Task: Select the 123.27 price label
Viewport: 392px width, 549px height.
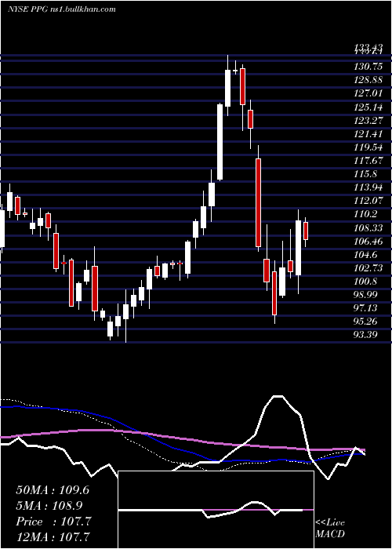Action: [x=368, y=121]
